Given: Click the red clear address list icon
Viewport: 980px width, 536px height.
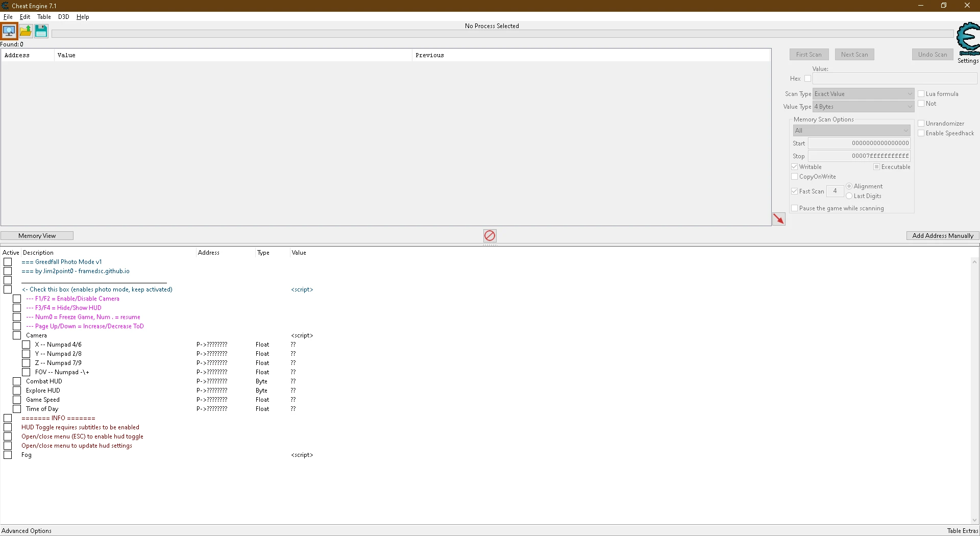Looking at the screenshot, I should coord(489,235).
